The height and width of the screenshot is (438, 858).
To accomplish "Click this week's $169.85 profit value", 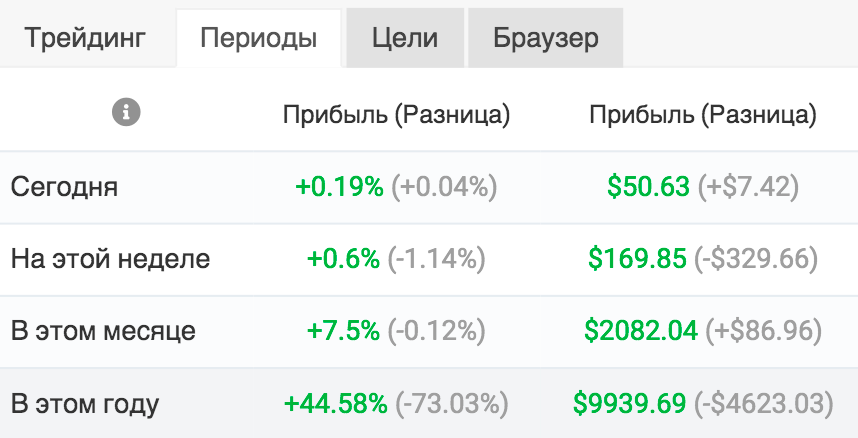I will click(637, 258).
